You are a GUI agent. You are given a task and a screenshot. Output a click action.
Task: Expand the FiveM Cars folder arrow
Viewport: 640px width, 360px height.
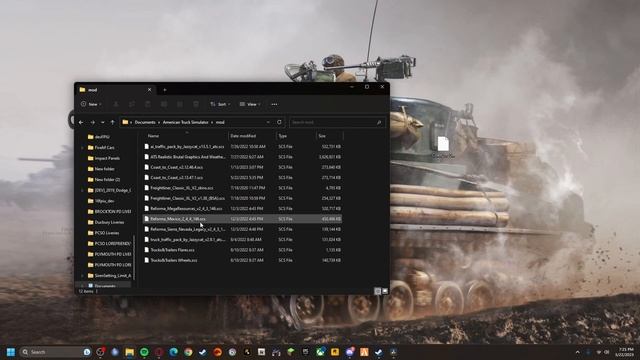click(x=82, y=147)
